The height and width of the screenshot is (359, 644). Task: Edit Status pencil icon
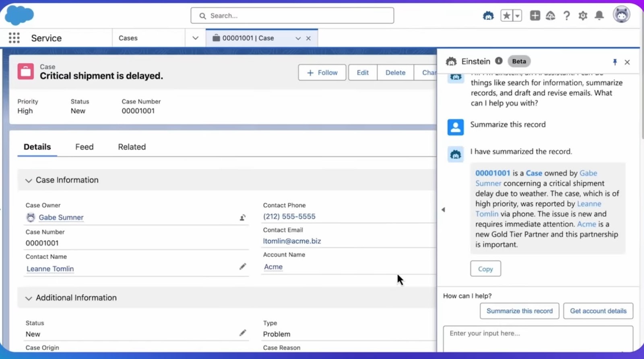pos(243,332)
